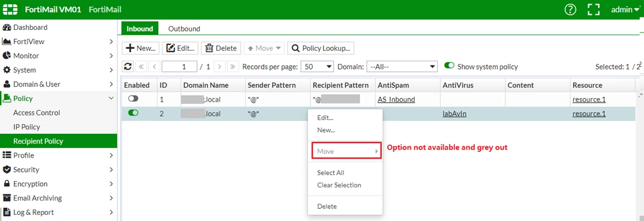Click the Email Archiving box icon
Viewport: 644px width, 221px height.
(7, 198)
